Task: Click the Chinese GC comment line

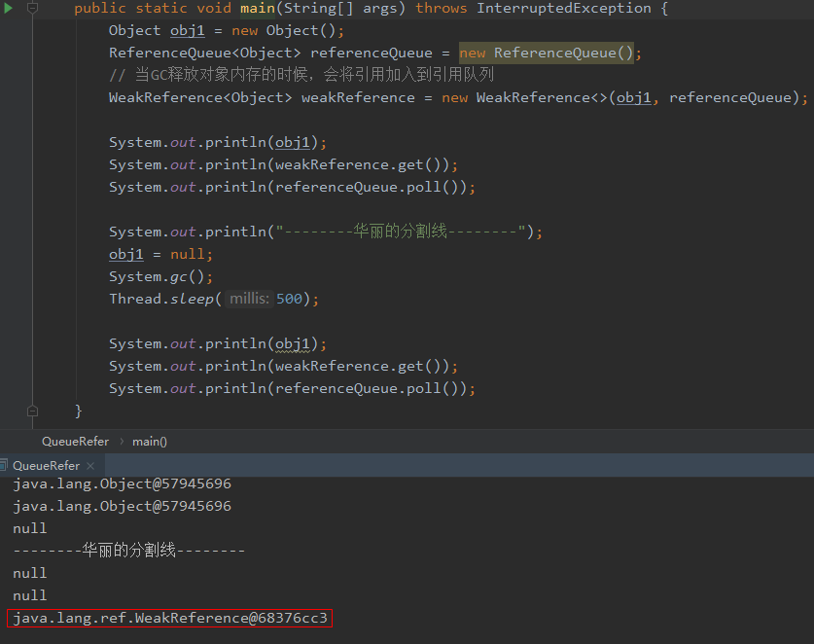Action: click(301, 75)
